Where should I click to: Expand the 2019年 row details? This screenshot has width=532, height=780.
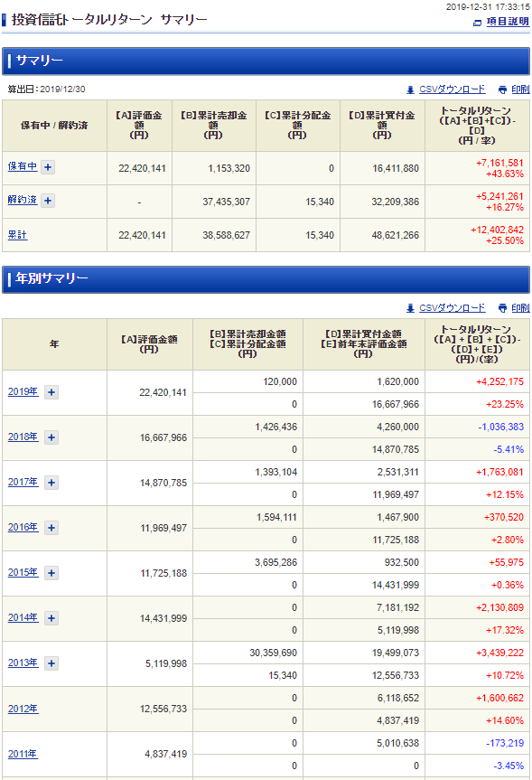coord(51,392)
